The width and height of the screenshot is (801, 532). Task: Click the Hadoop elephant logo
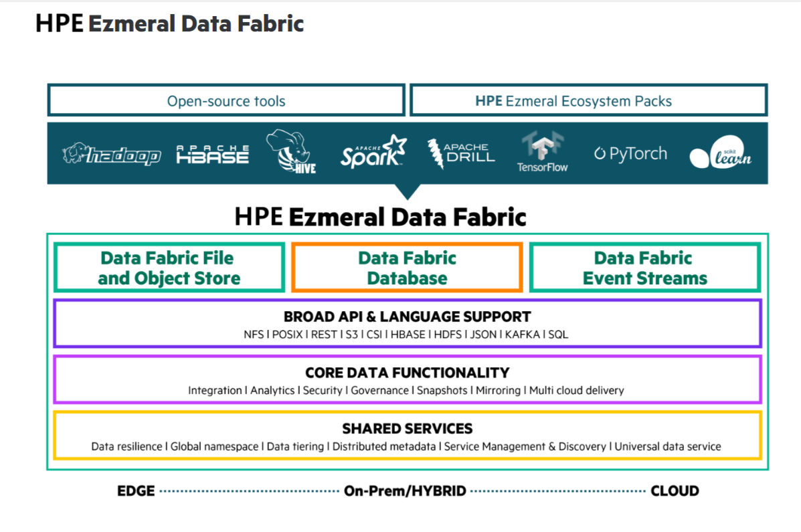(x=111, y=153)
